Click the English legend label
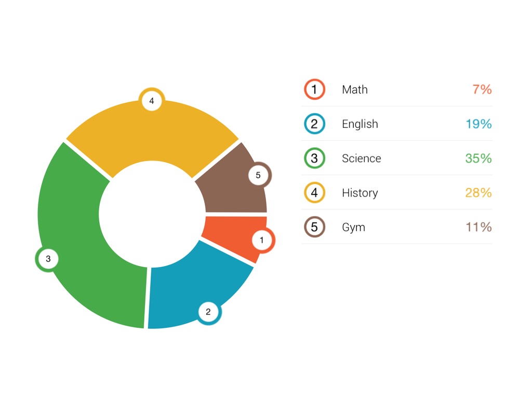 360,124
